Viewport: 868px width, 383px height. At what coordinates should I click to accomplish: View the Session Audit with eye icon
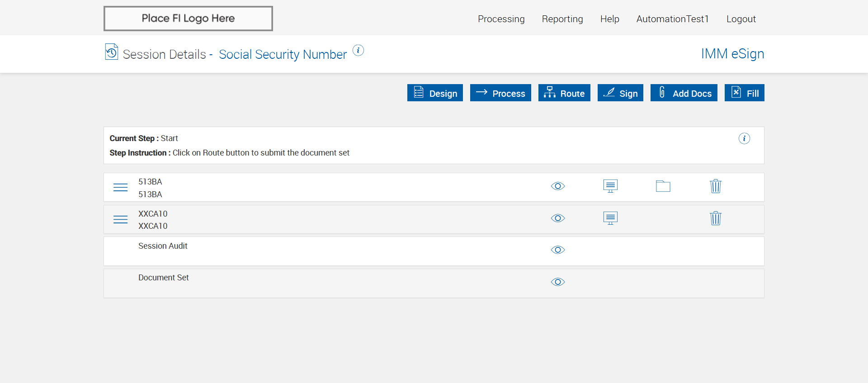coord(558,250)
